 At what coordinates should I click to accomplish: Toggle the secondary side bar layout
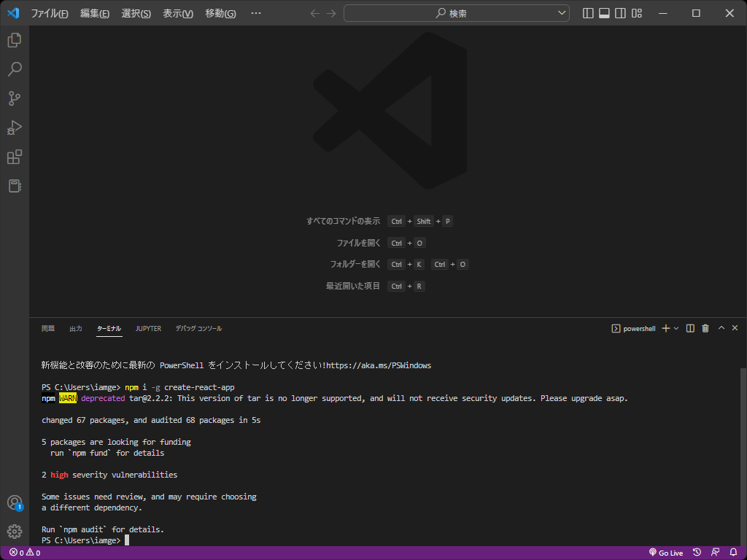pyautogui.click(x=620, y=13)
